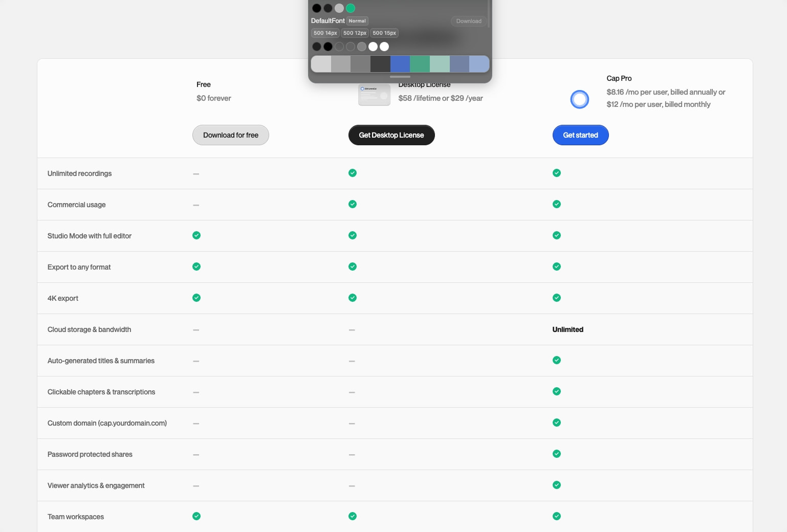This screenshot has width=787, height=532.
Task: Click Free plan checkmark for Team workspaces
Action: pos(196,516)
